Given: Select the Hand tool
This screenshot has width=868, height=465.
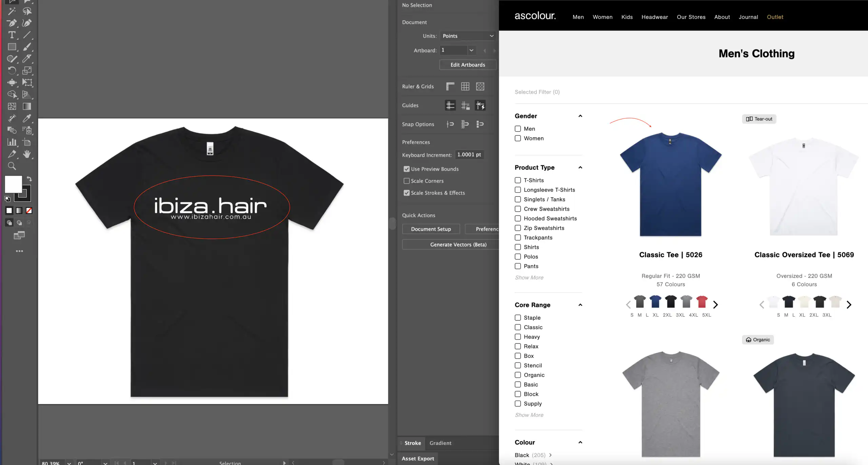Looking at the screenshot, I should point(27,154).
